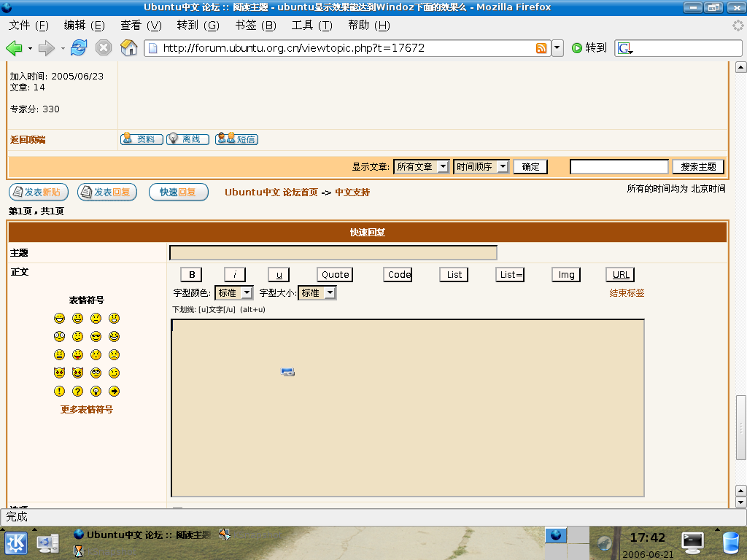The image size is (747, 560).
Task: Click the browser Forward arrow
Action: [x=46, y=47]
